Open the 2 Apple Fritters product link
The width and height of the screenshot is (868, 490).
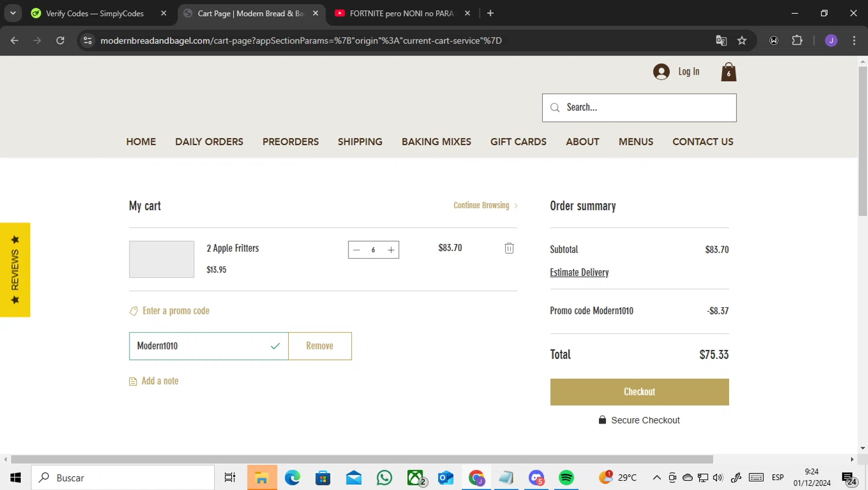(233, 248)
